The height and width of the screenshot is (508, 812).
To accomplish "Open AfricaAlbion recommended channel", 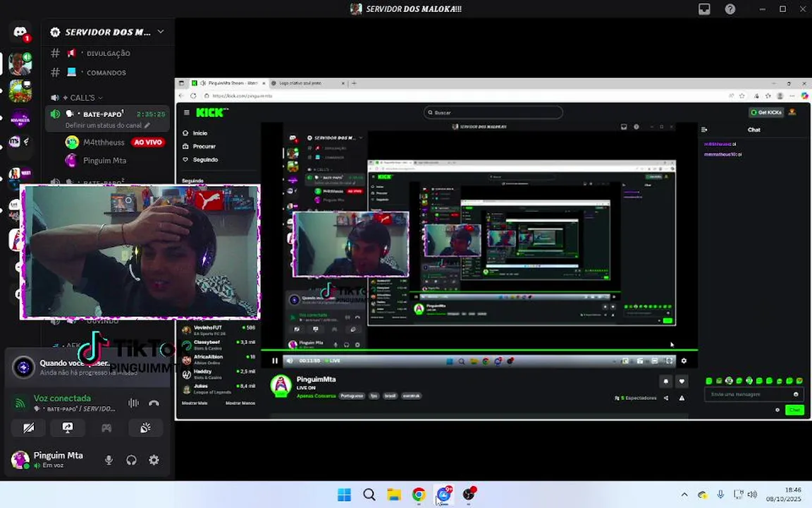I will pos(219,359).
